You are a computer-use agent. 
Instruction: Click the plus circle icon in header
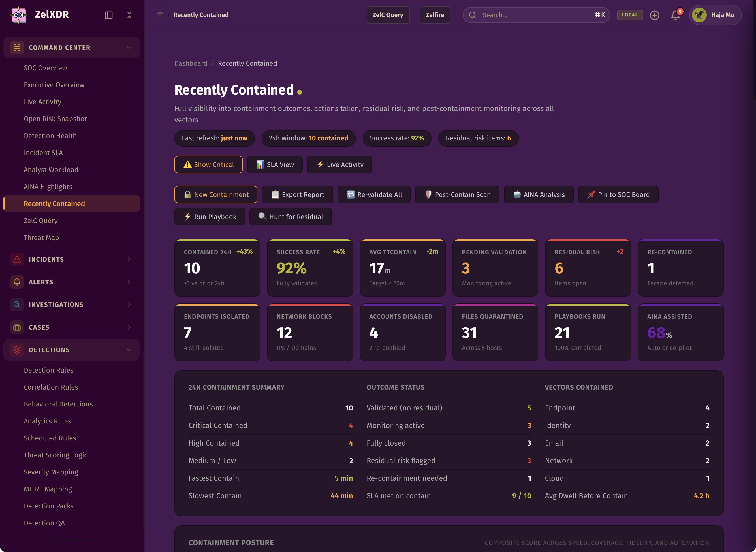[654, 15]
